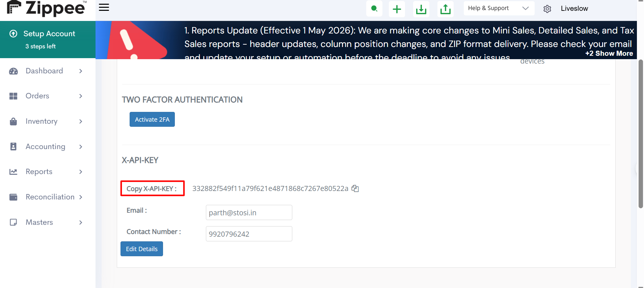Viewport: 644px width, 288px height.
Task: Expand the Masters menu chevron
Action: pos(81,222)
